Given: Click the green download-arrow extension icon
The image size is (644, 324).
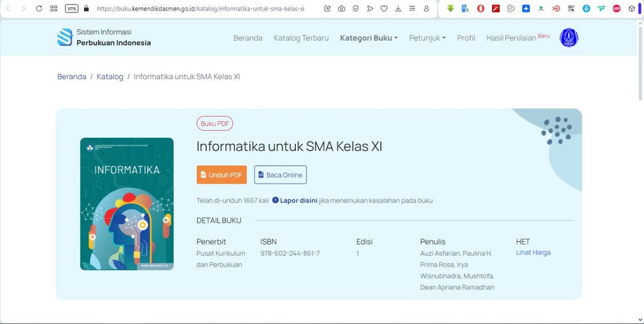Looking at the screenshot, I should pyautogui.click(x=450, y=8).
